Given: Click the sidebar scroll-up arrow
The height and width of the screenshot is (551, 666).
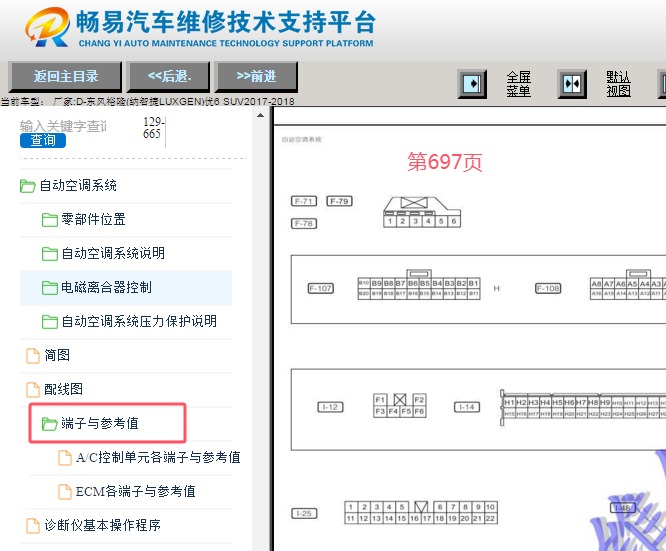Looking at the screenshot, I should click(x=260, y=115).
